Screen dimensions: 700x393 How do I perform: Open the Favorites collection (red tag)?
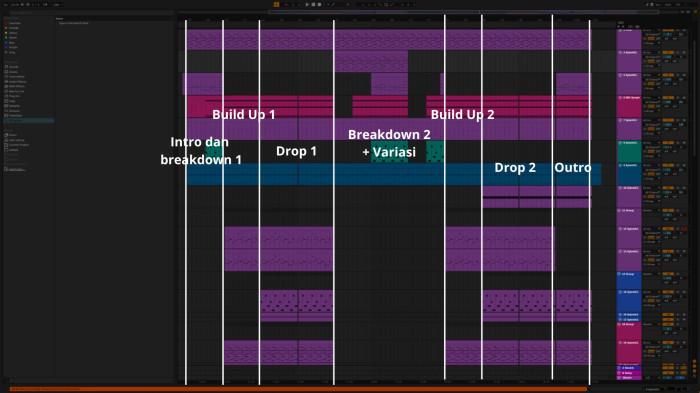[x=14, y=23]
